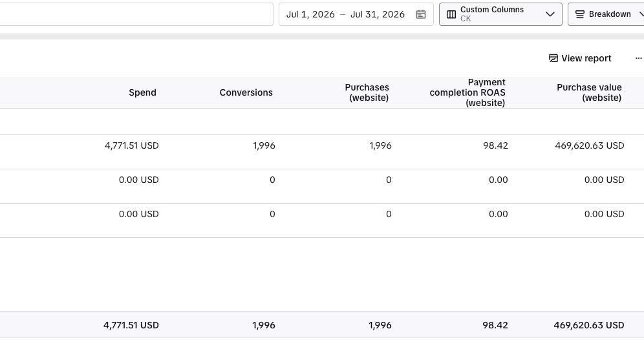Click first row 98.42 ROAS value
This screenshot has height=340, width=644.
coord(495,146)
